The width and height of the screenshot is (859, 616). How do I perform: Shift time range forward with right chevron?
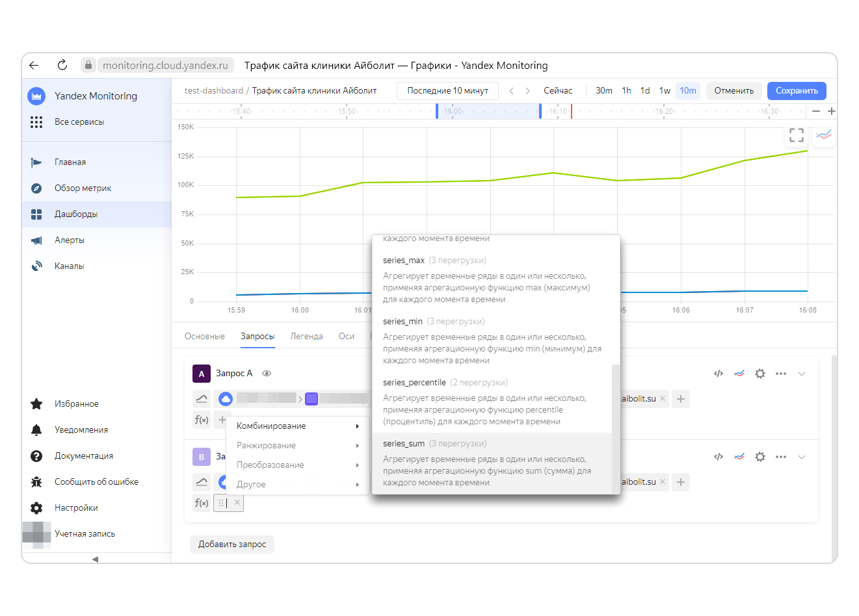coord(527,91)
